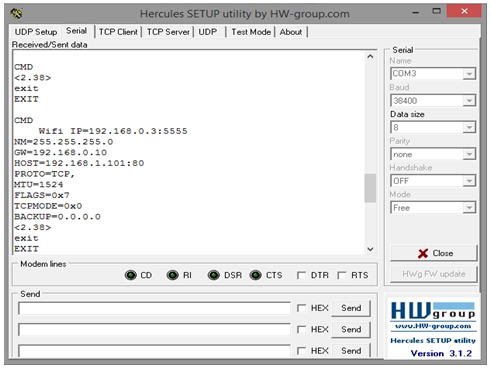Screen dimensions: 491x368
Task: Open the Data size dropdown
Action: tap(469, 127)
